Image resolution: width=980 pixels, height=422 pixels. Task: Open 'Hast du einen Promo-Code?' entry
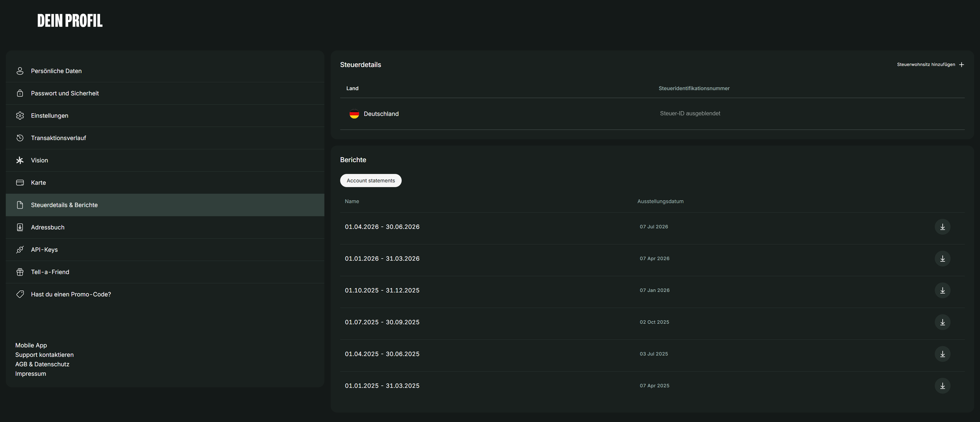(x=165, y=294)
